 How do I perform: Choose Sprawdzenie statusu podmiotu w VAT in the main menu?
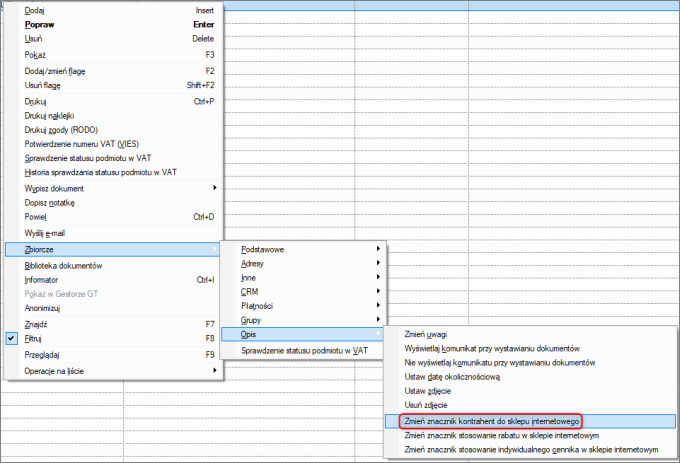point(113,158)
